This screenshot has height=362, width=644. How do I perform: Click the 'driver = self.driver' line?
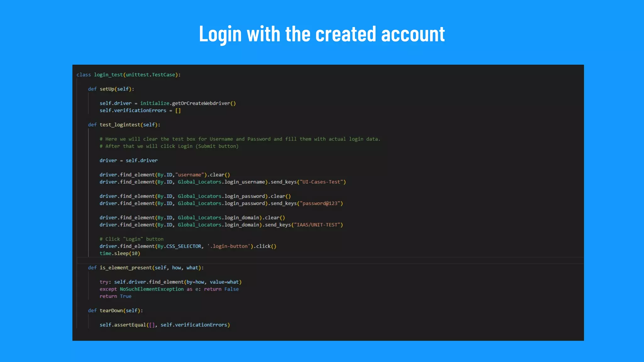[129, 160]
